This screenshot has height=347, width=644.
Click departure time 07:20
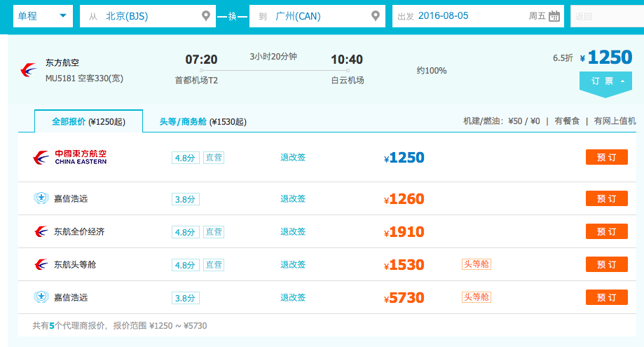(201, 60)
